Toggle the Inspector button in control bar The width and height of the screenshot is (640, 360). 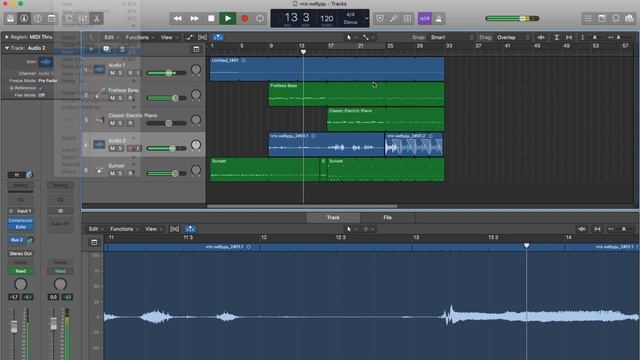(x=24, y=18)
